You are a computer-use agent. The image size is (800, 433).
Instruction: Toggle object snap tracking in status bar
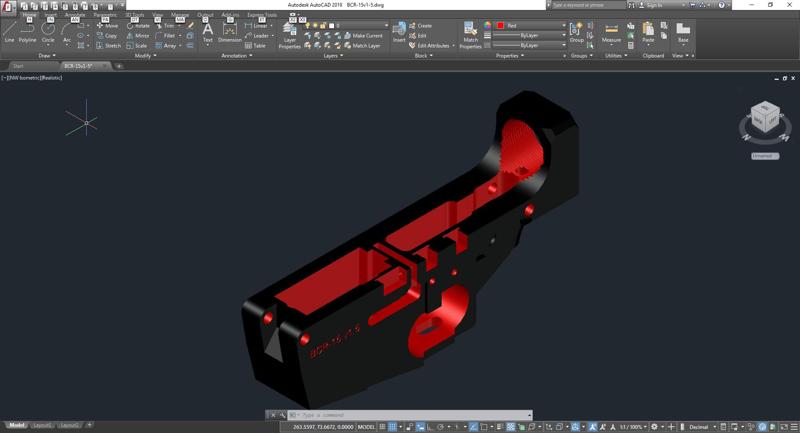pyautogui.click(x=473, y=427)
